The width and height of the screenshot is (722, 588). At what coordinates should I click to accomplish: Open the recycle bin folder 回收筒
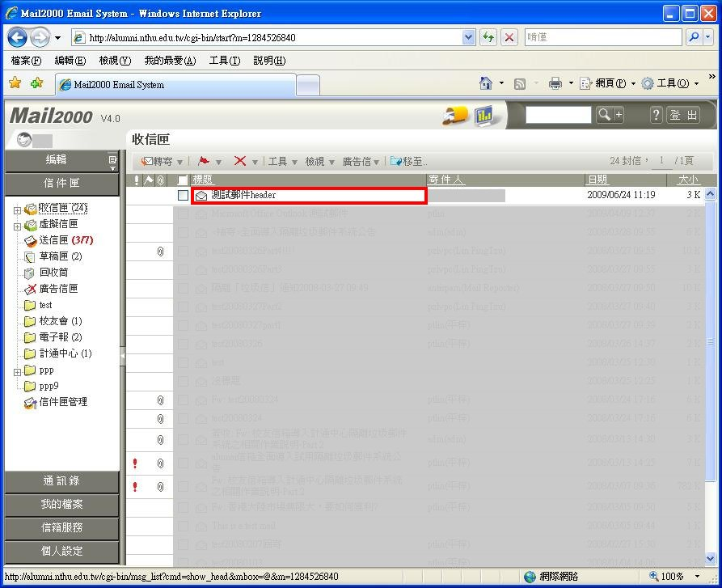(x=53, y=273)
